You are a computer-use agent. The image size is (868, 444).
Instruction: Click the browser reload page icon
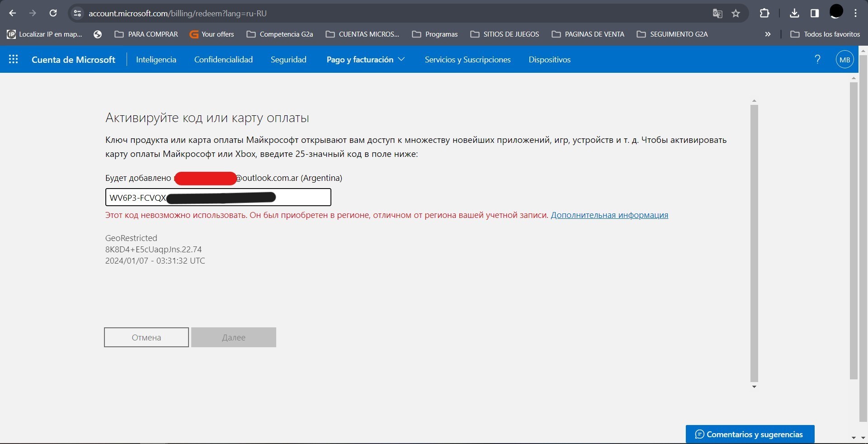pos(53,13)
